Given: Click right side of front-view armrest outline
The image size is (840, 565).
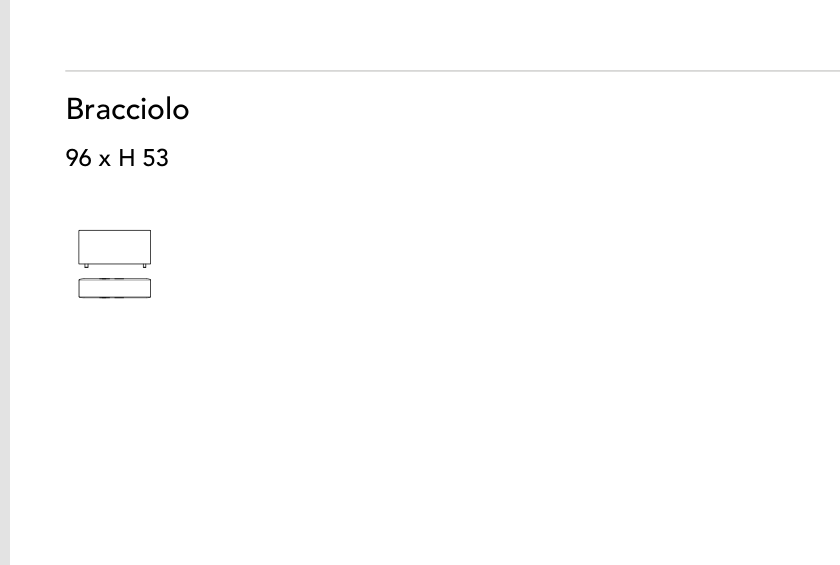Looking at the screenshot, I should coord(151,247).
